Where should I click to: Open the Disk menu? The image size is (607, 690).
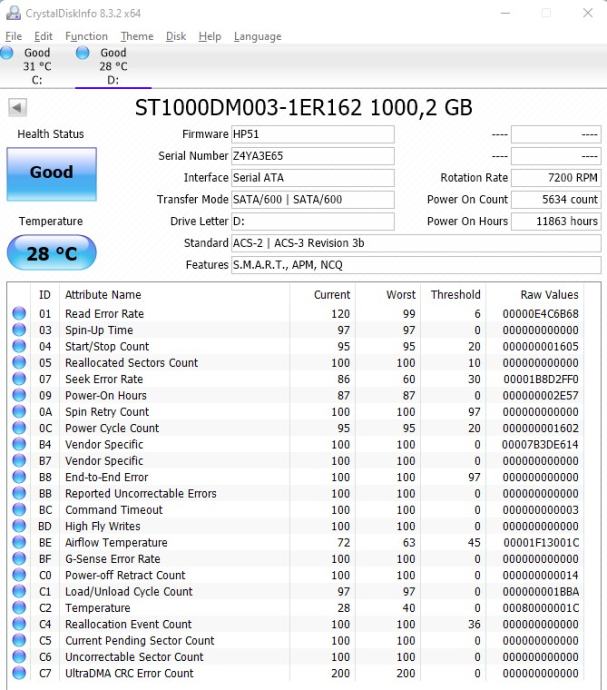tap(176, 37)
